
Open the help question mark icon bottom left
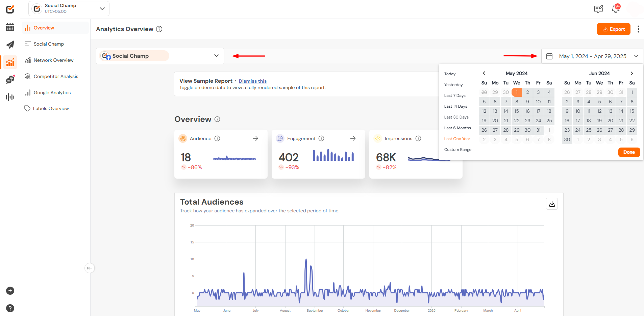point(10,308)
